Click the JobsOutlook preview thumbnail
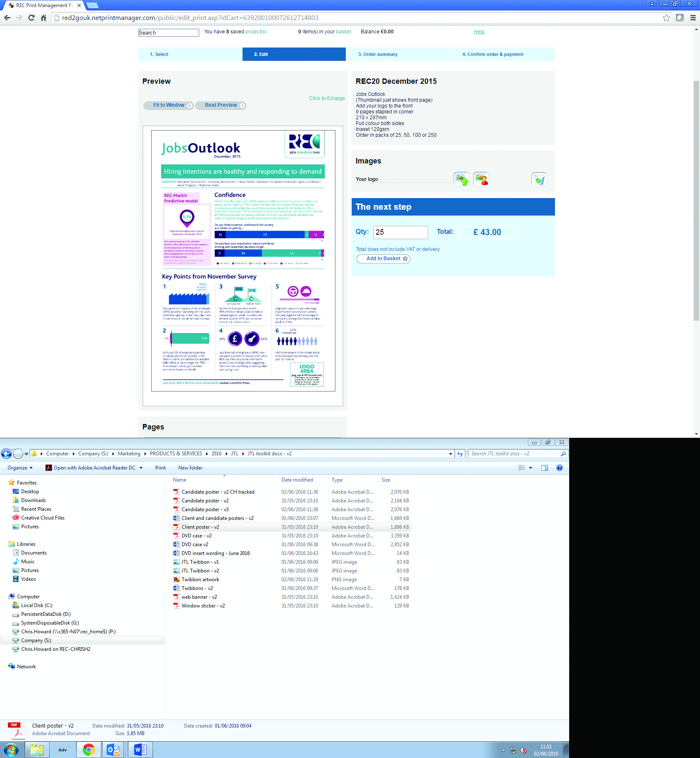The height and width of the screenshot is (758, 700). coord(243,261)
